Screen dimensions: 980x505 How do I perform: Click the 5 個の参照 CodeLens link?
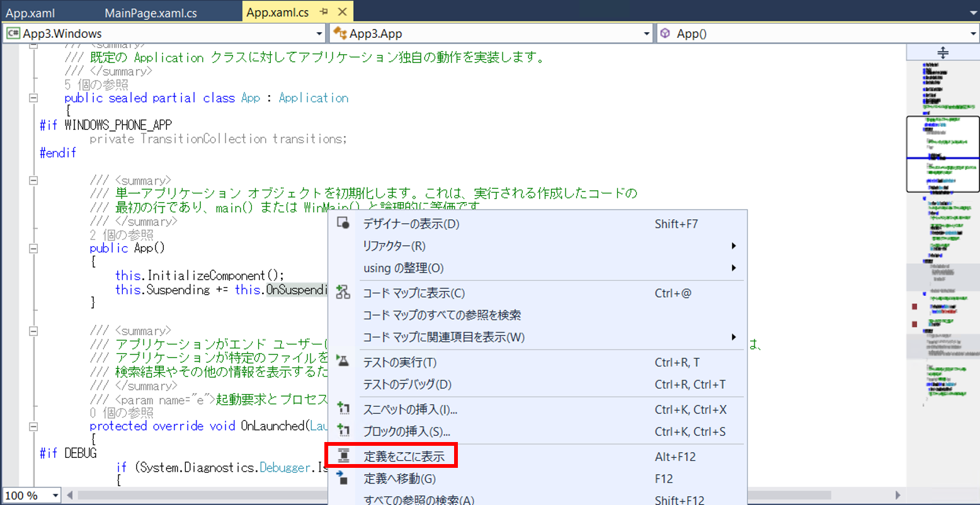(96, 84)
